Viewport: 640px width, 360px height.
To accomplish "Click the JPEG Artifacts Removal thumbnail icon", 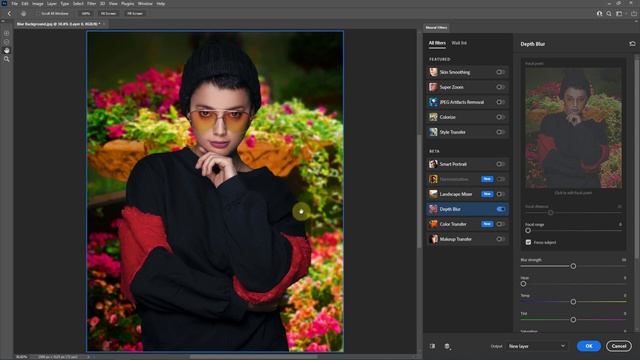I will (x=433, y=102).
